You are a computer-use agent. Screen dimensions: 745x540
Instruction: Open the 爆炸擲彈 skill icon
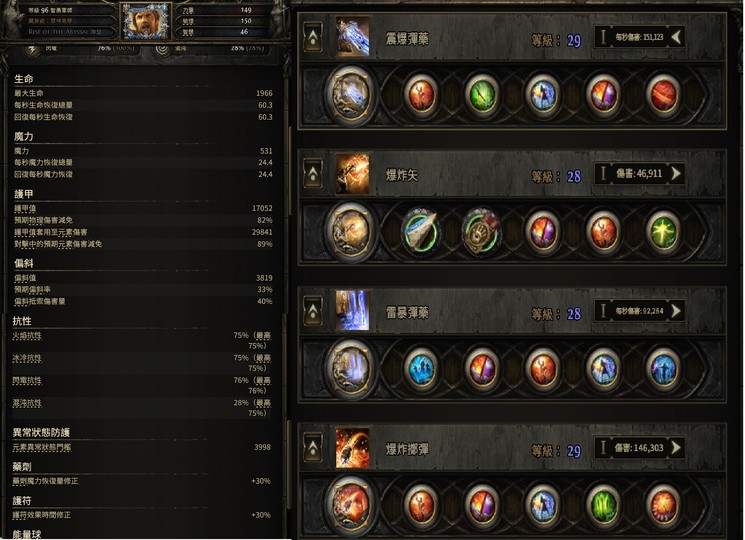pyautogui.click(x=352, y=448)
